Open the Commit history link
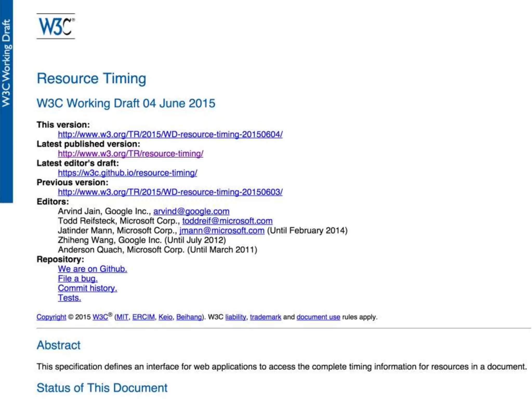The image size is (532, 399). click(x=87, y=288)
